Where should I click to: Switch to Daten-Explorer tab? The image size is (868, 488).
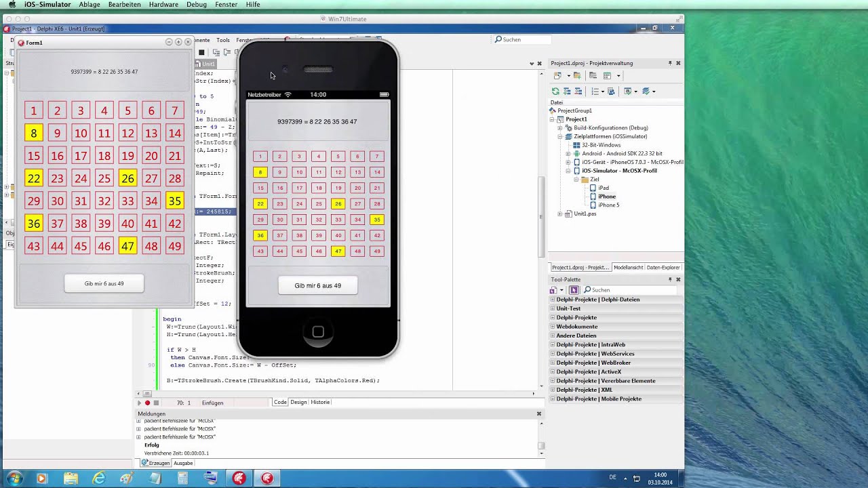663,268
